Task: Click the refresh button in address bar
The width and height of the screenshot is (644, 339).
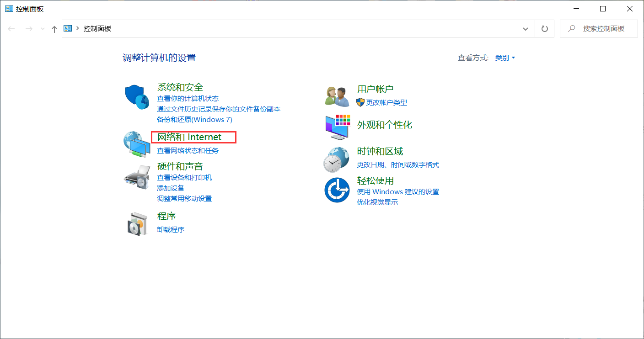Action: [x=544, y=28]
